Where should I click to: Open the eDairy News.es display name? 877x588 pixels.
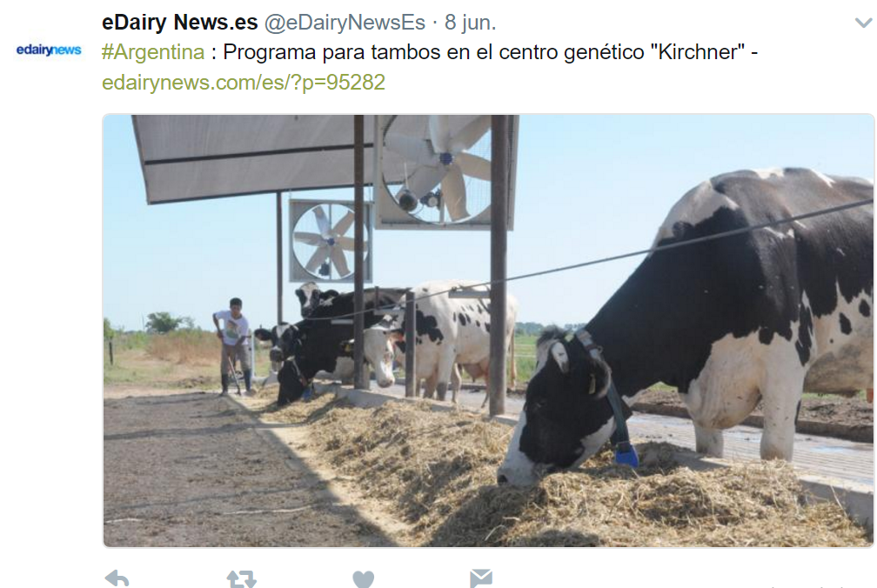(x=179, y=23)
